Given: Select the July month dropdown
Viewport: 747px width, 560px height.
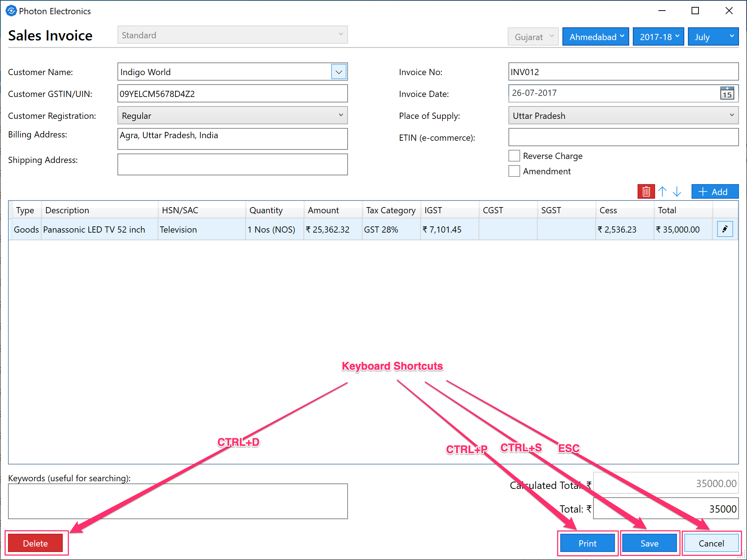Looking at the screenshot, I should pos(713,37).
